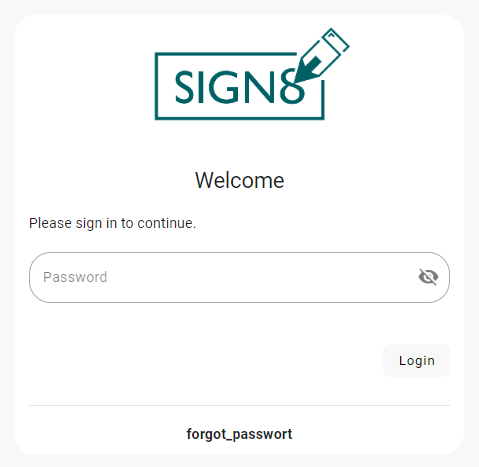
Task: Click the teal rectangle frame of the logo
Action: (x=239, y=117)
